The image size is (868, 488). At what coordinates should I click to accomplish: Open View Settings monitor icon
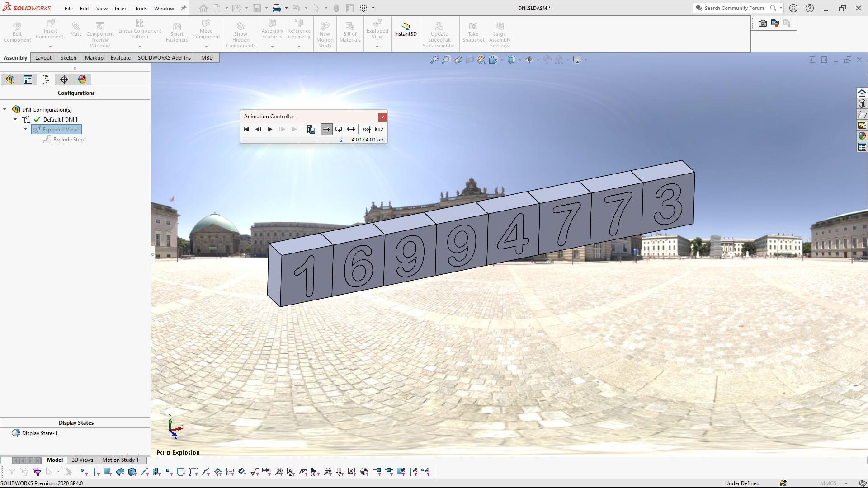[577, 60]
